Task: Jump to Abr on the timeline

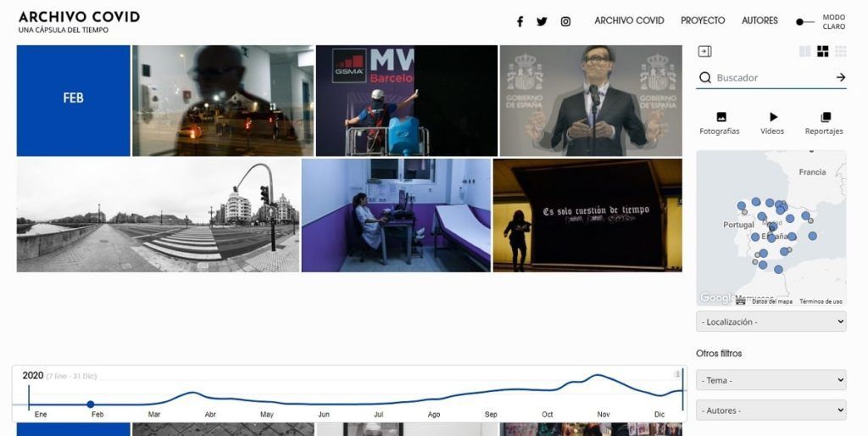Action: [x=210, y=415]
